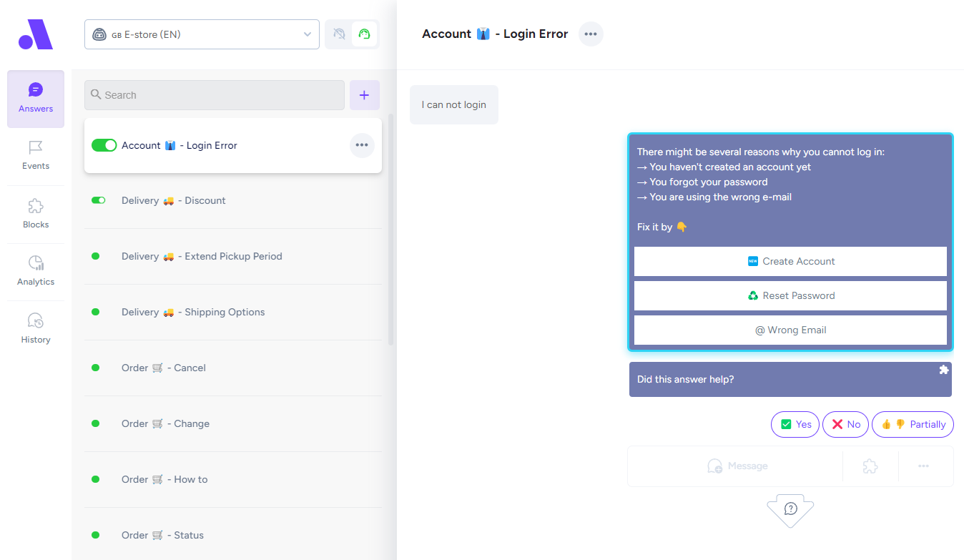Click the magnifier icon in Search

(x=96, y=94)
